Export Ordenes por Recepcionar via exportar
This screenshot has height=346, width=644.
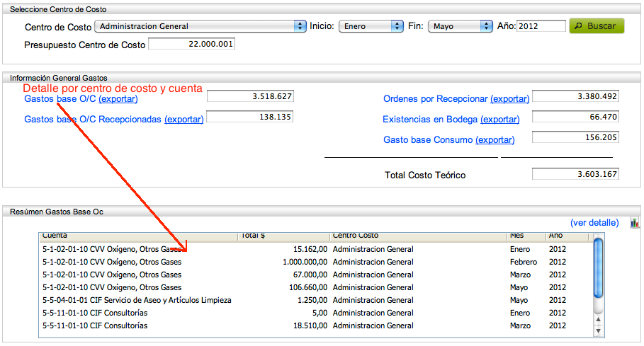pyautogui.click(x=509, y=99)
